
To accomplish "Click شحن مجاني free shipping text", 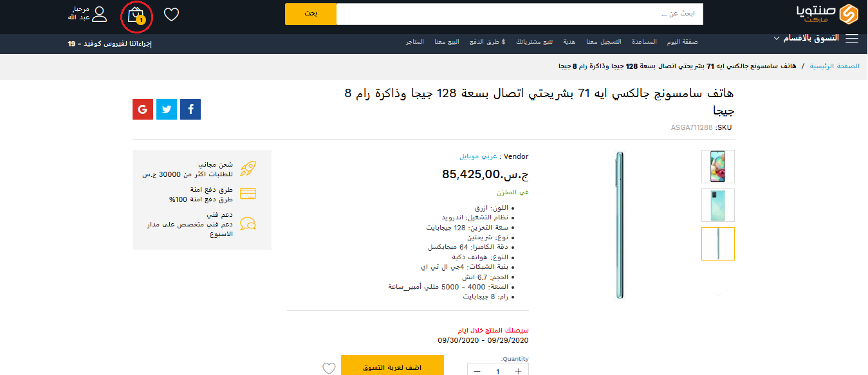I will (216, 165).
